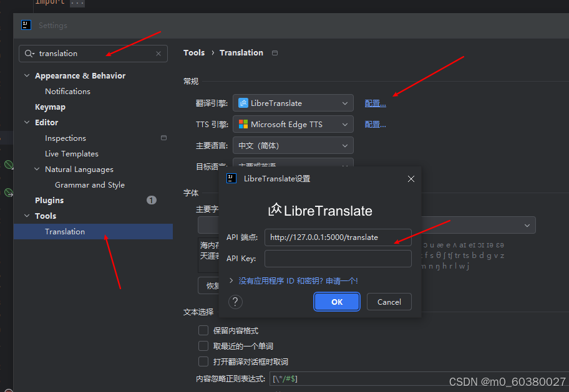
Task: Click the Tools breadcrumb in header
Action: (194, 52)
